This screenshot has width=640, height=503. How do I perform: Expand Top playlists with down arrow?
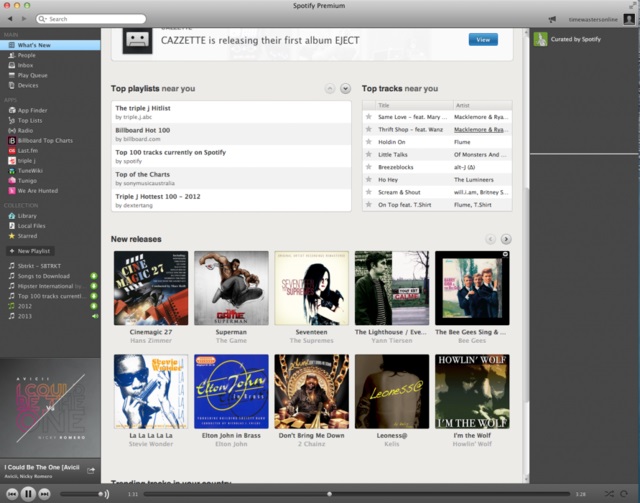click(345, 89)
